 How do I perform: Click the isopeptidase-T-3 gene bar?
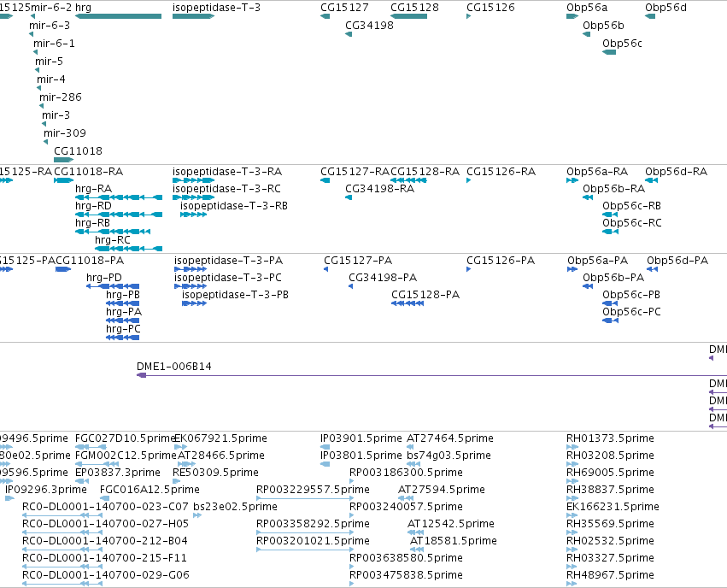coord(193,16)
